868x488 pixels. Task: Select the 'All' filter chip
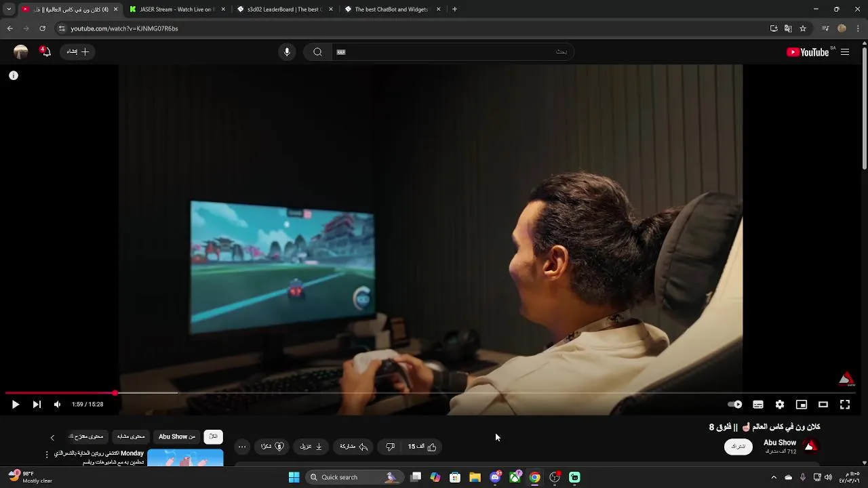(x=213, y=436)
